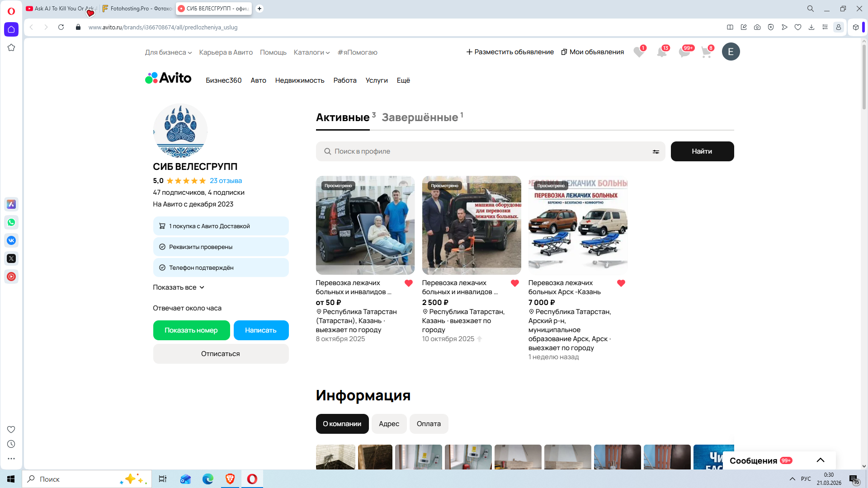Open VK in Opera sidebar

tap(11, 240)
